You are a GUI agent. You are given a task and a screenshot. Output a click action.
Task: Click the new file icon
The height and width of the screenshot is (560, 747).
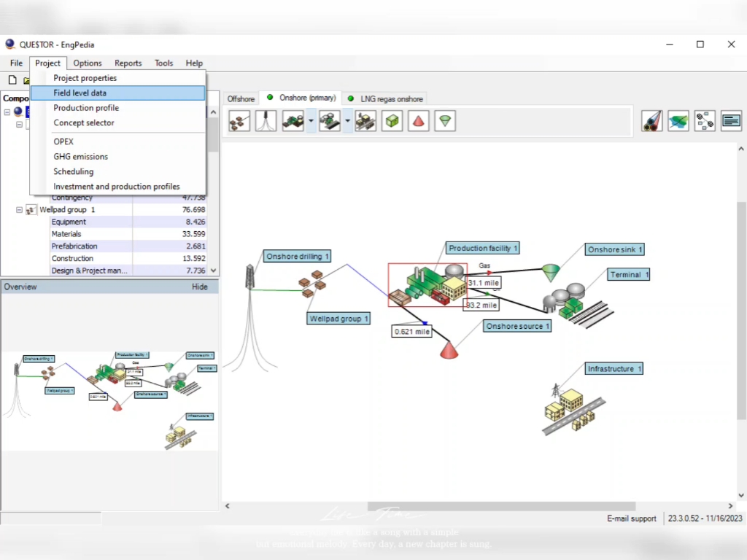[x=12, y=80]
